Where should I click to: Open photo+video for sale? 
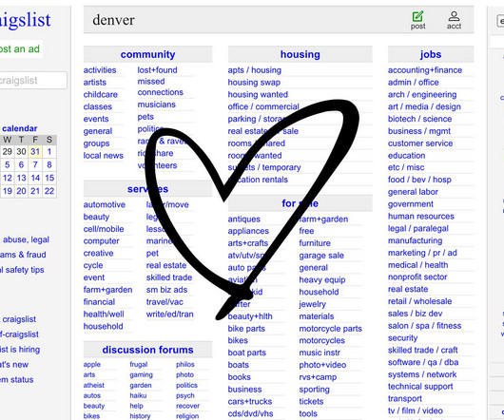pos(322,365)
